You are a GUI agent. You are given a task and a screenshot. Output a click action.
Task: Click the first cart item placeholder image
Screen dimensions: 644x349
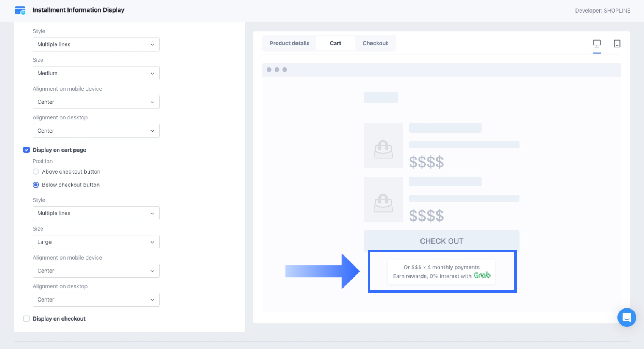[x=383, y=146]
